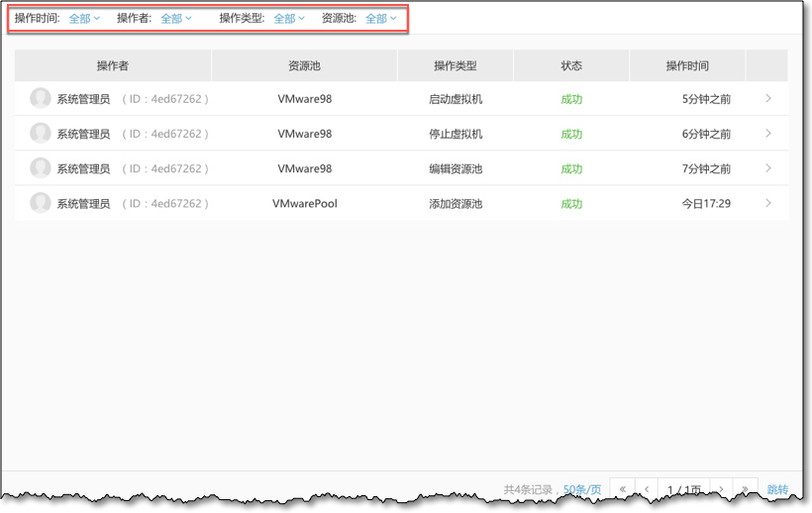
Task: Click the 编辑资源池 operation type cell
Action: [x=456, y=168]
